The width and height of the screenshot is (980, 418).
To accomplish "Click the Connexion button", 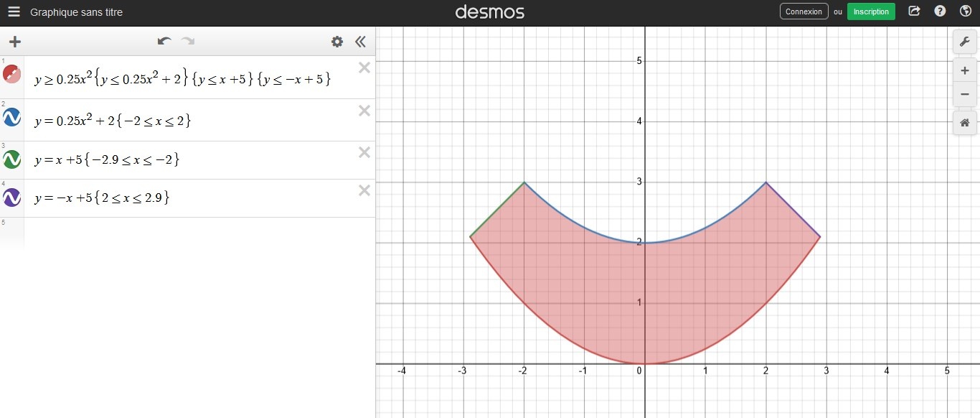I will (x=804, y=11).
